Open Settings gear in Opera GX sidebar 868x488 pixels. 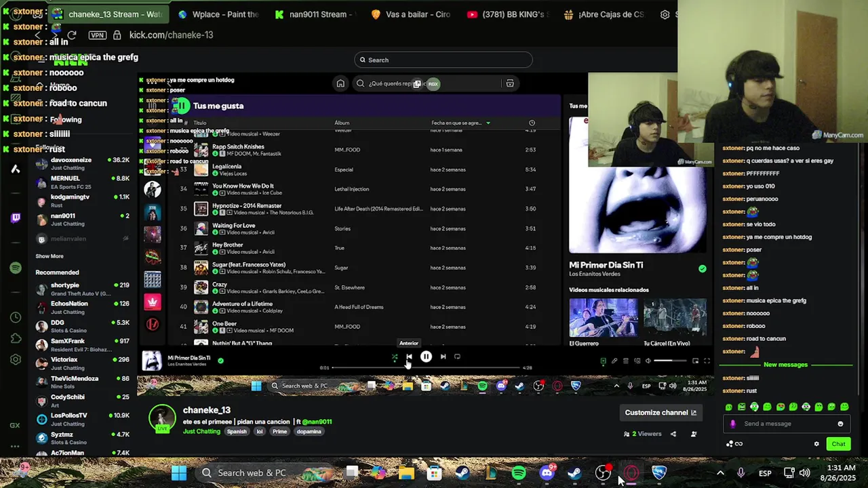click(x=15, y=359)
